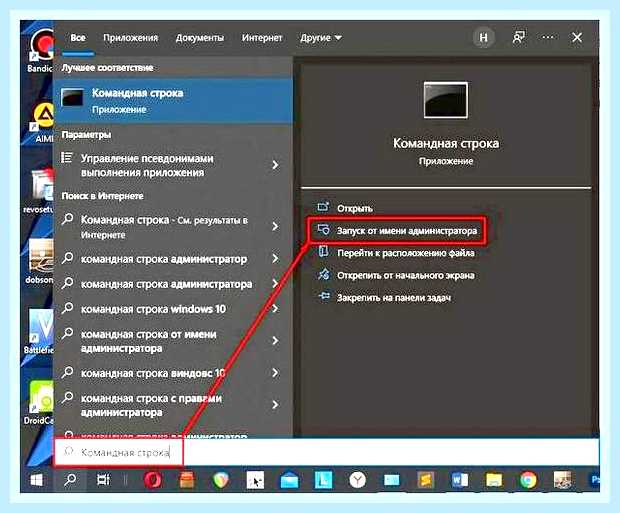The image size is (620, 513).
Task: Choose Открепить от начального экрана
Action: [396, 275]
